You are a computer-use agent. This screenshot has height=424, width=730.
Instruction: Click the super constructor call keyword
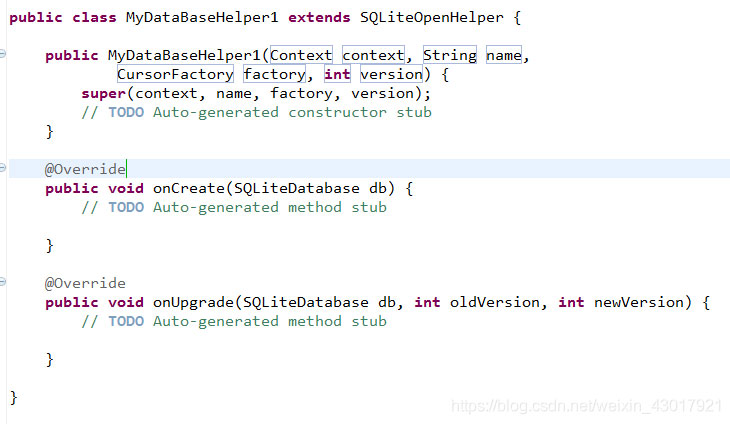[x=103, y=94]
